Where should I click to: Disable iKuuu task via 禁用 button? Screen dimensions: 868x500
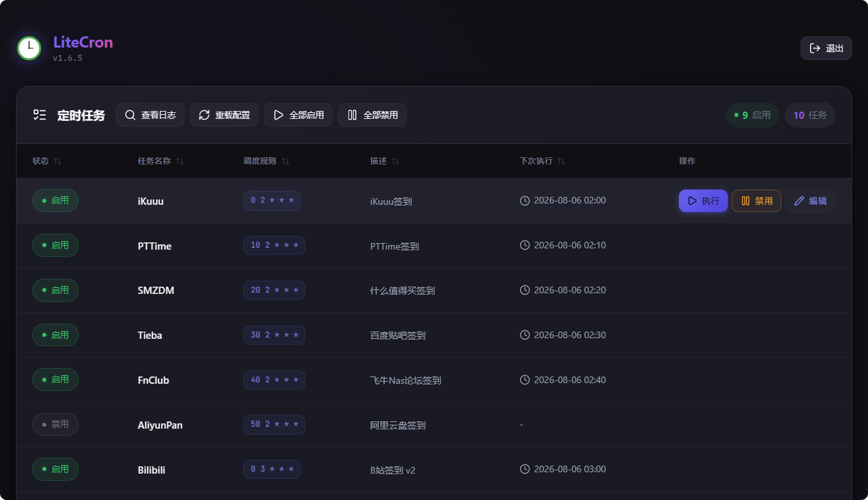point(756,201)
